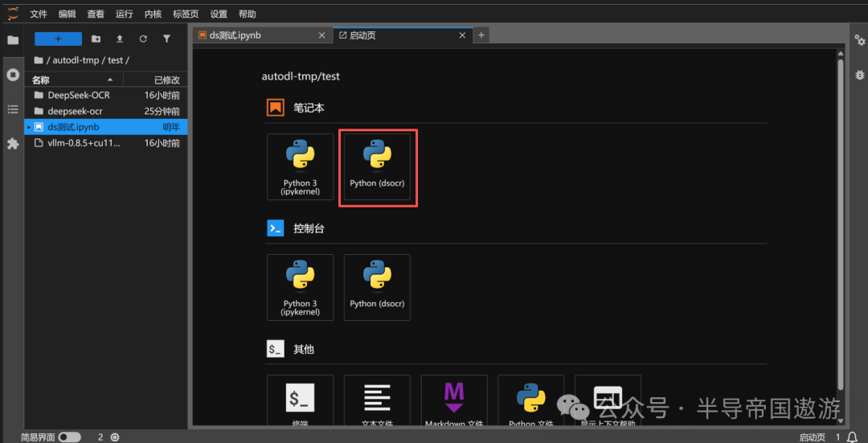Open the file browser sidebar icon
868x443 pixels.
pyautogui.click(x=12, y=40)
